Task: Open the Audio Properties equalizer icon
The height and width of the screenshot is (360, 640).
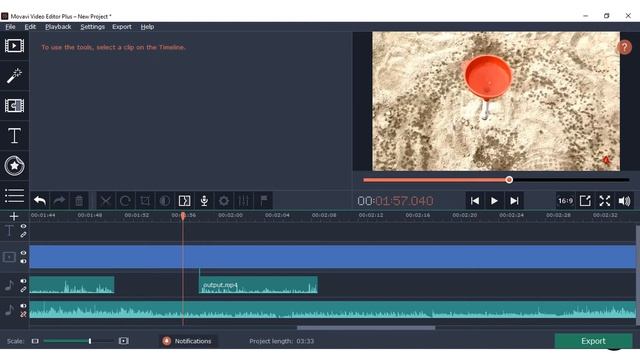Action: coord(244,201)
